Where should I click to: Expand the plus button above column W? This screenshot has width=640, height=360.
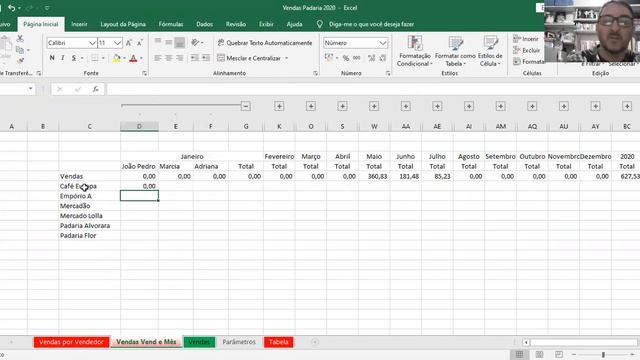[374, 106]
